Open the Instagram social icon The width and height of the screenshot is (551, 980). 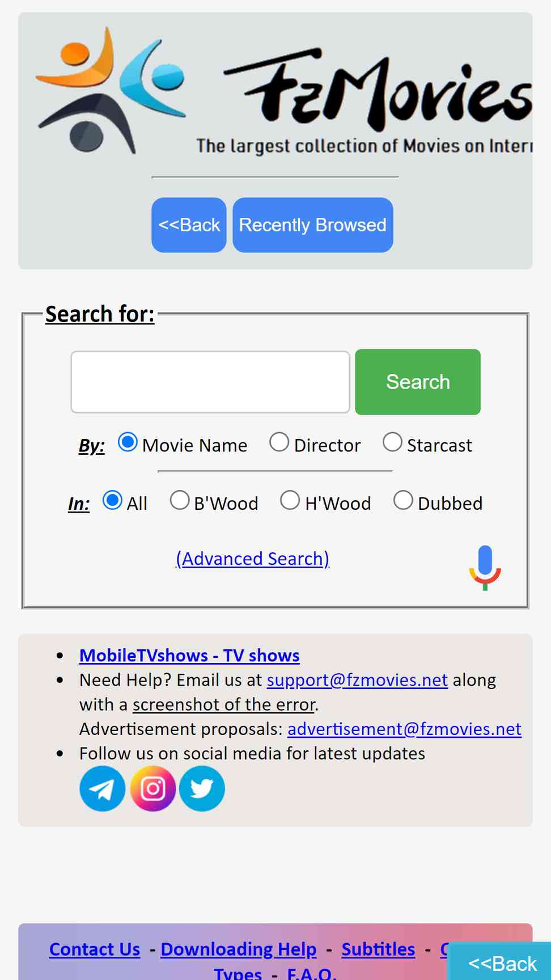(152, 788)
